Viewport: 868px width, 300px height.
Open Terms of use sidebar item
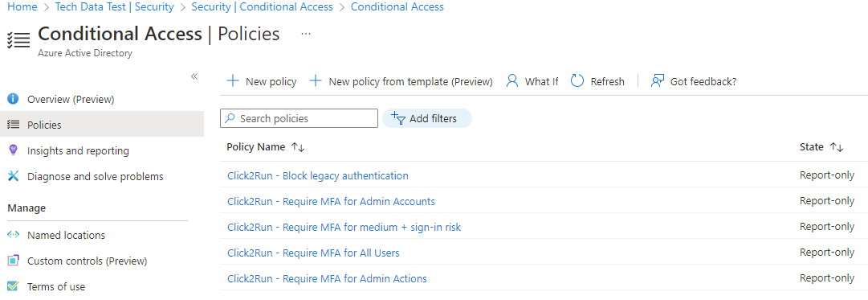click(x=56, y=286)
